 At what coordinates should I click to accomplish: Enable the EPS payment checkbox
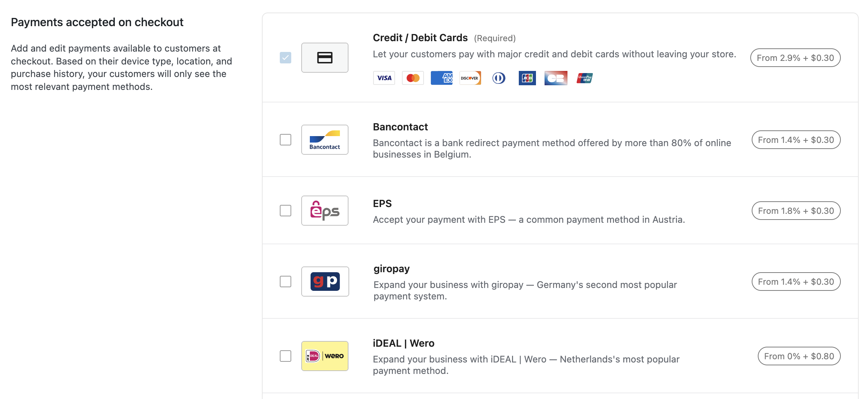click(x=286, y=211)
